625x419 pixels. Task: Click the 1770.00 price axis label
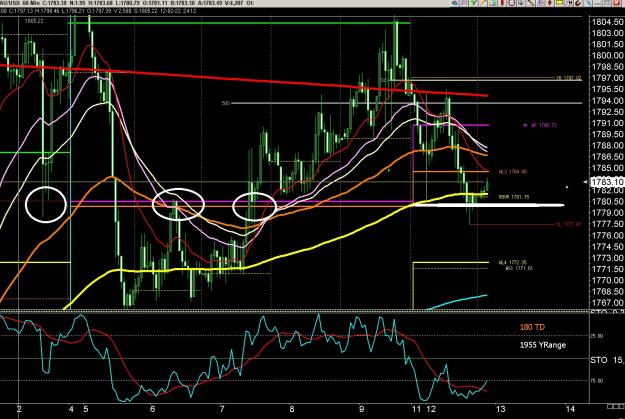click(x=607, y=280)
